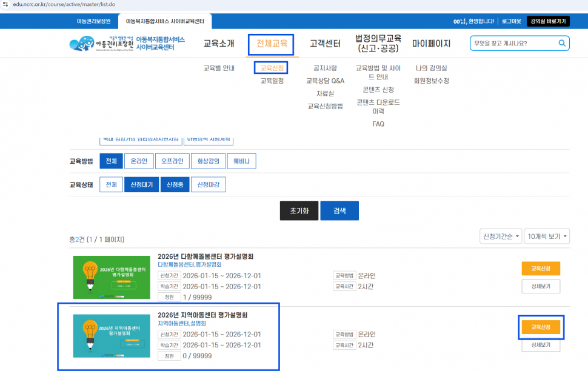Expand the 10개씩 보기 dropdown
This screenshot has width=588, height=371.
(547, 236)
